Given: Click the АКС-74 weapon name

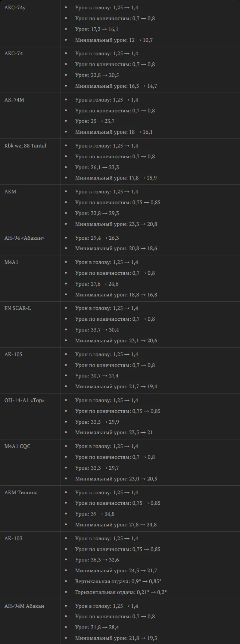Looking at the screenshot, I should pos(13,53).
